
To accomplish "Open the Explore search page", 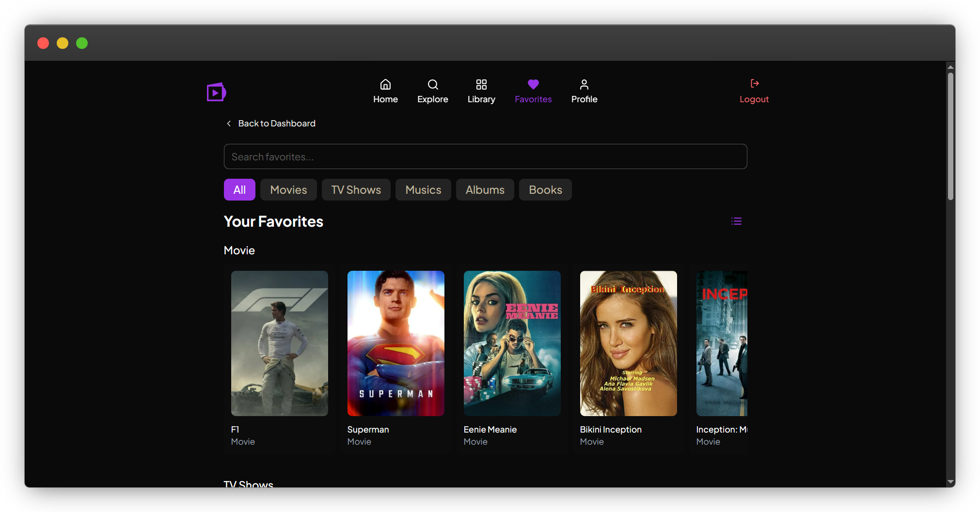I will pos(432,92).
